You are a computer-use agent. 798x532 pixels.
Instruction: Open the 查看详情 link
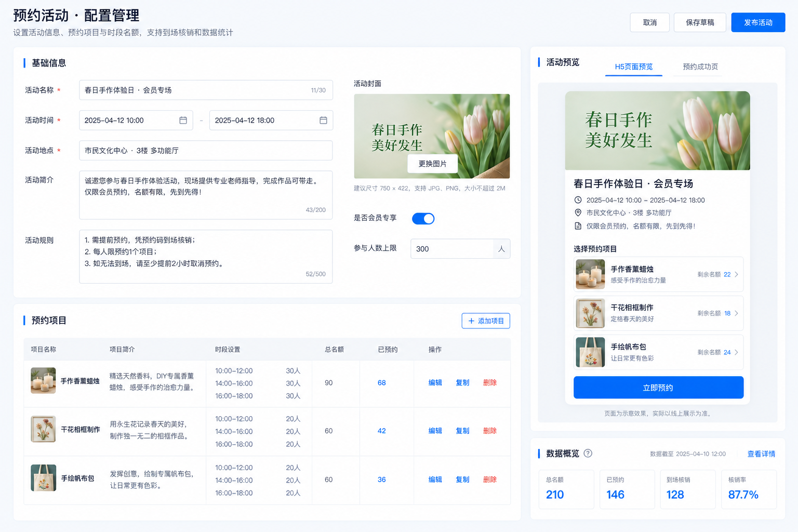pos(761,454)
